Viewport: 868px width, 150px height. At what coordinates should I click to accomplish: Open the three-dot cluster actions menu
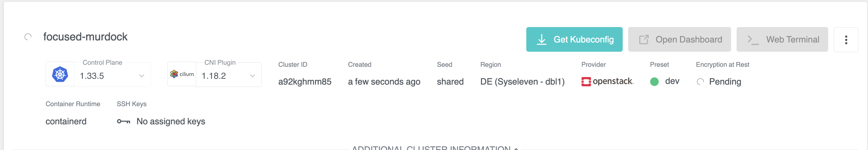tap(846, 40)
